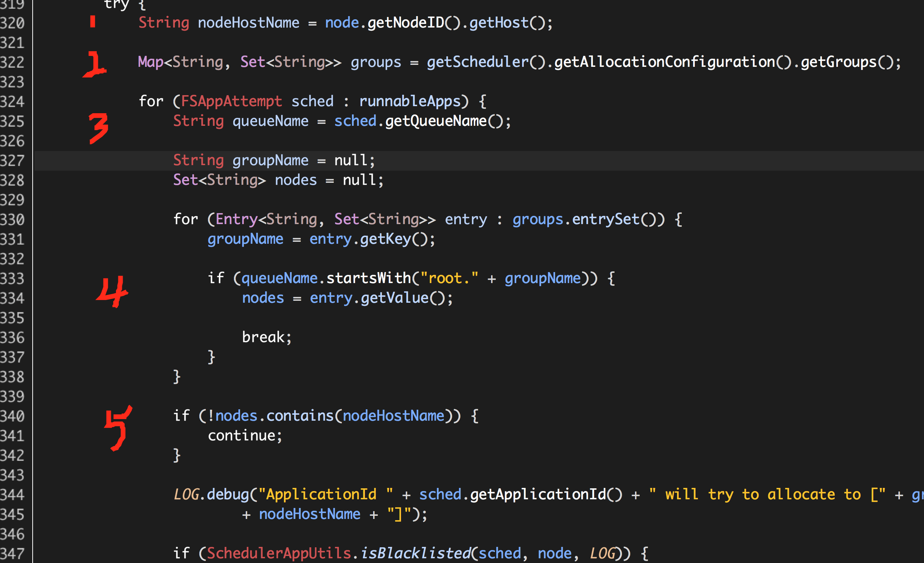The width and height of the screenshot is (924, 563).
Task: Click line number 320 in the gutter
Action: [12, 23]
